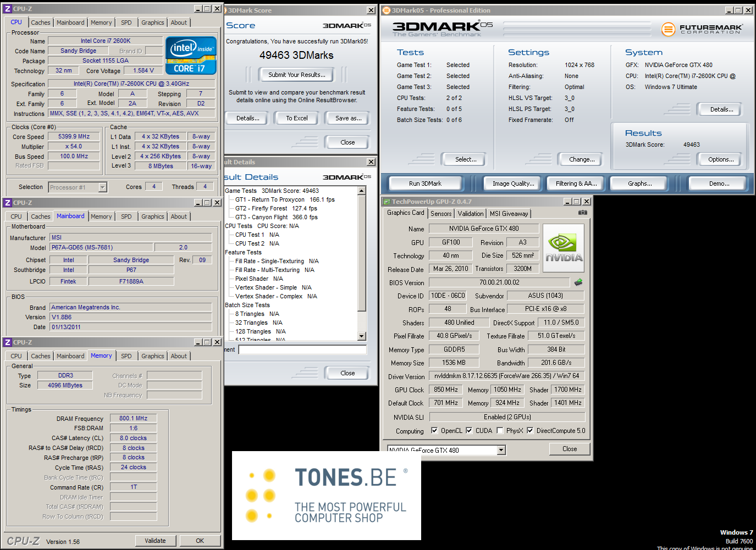756x550 pixels.
Task: Click the Filtering & AA button
Action: click(x=576, y=184)
